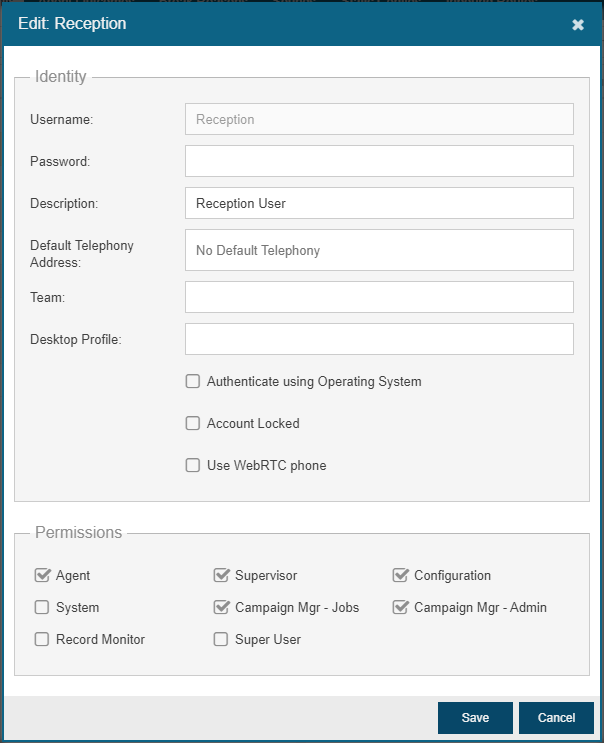Tick the Account Locked checkbox
The image size is (604, 743).
(x=193, y=423)
